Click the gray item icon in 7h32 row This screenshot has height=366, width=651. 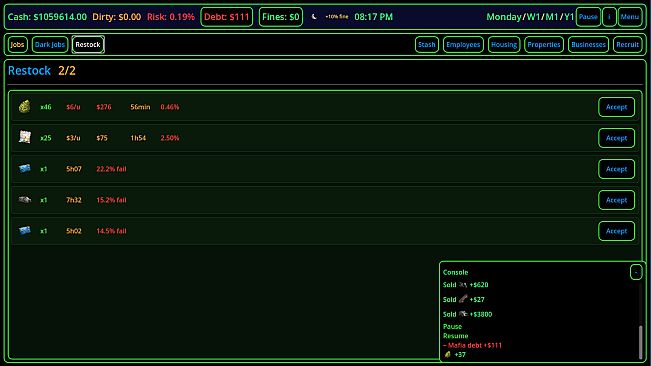(24, 200)
